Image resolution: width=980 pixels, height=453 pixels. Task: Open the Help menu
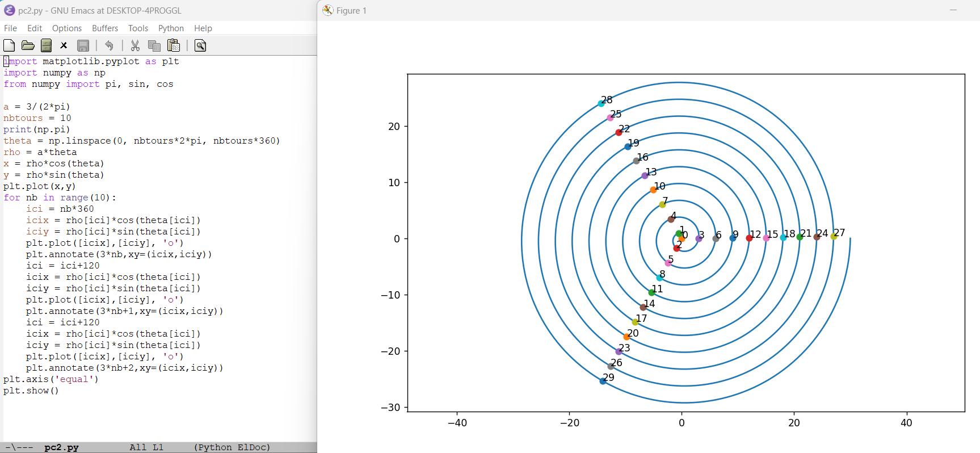click(203, 28)
